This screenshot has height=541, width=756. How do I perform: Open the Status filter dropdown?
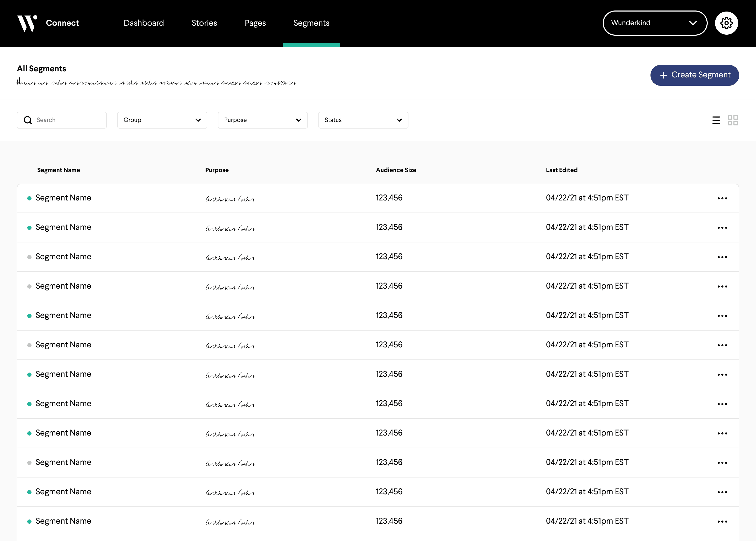tap(363, 120)
